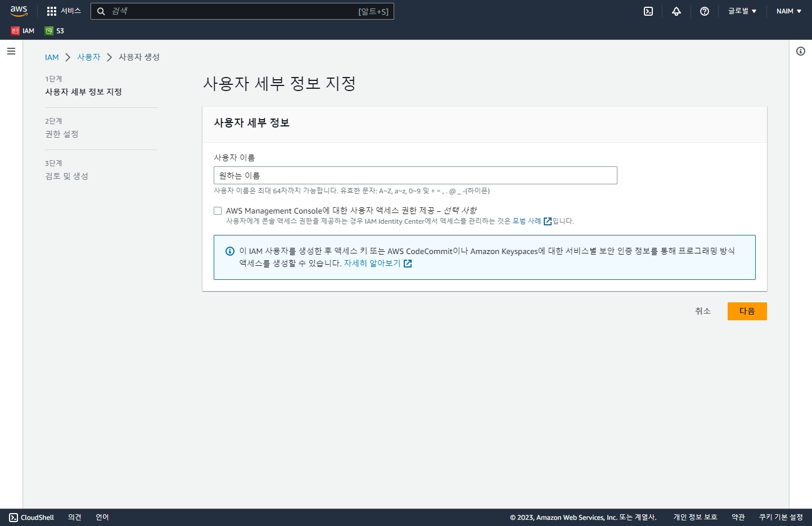Click the search magnifier icon
812x526 pixels.
tap(101, 11)
